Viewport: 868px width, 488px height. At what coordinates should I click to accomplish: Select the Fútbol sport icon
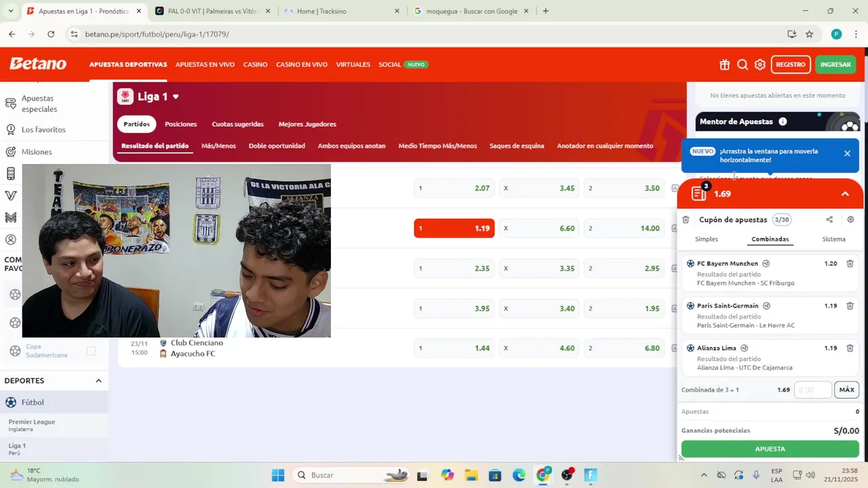coord(11,403)
